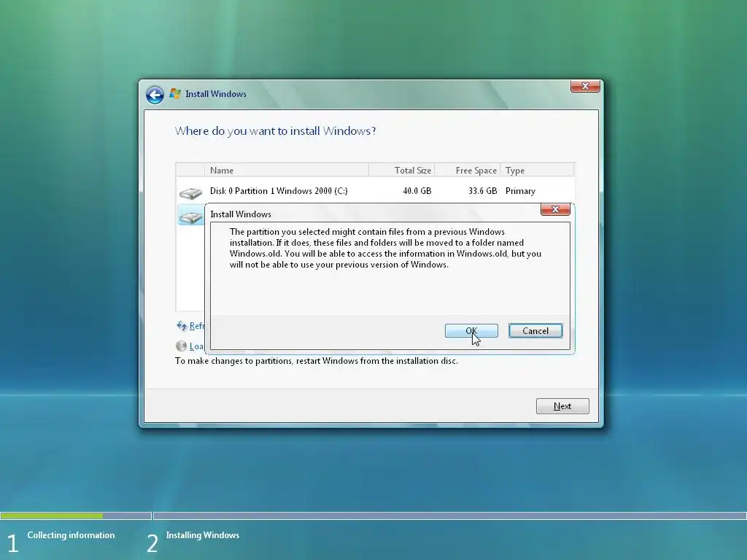Select 'Disk 0 Partition 1 Windows 2000 (C:)'
Screen dimensions: 747x560
tap(279, 191)
